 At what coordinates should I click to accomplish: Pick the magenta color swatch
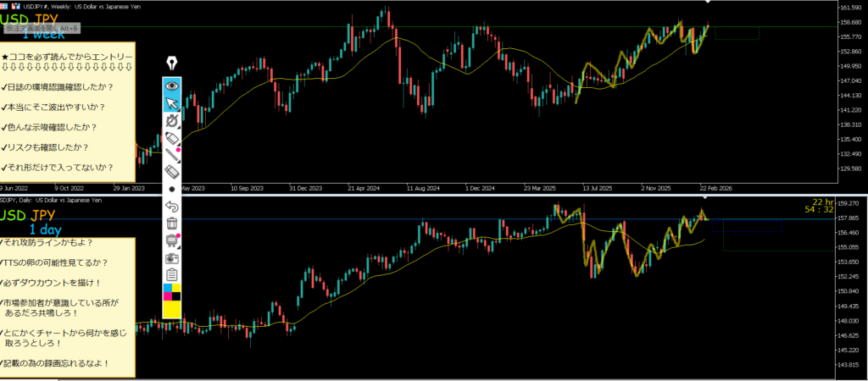(x=167, y=295)
